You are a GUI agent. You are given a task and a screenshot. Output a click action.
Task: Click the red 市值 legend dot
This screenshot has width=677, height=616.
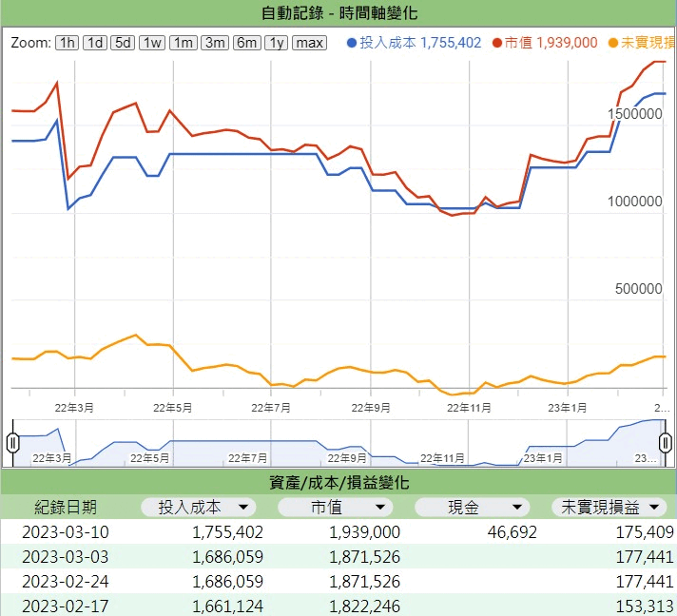point(497,43)
